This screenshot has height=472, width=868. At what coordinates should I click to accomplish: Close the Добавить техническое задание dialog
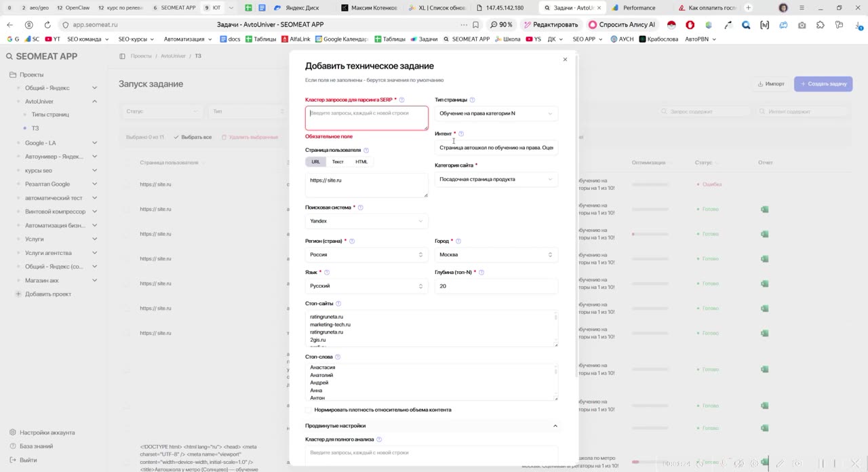click(x=565, y=60)
